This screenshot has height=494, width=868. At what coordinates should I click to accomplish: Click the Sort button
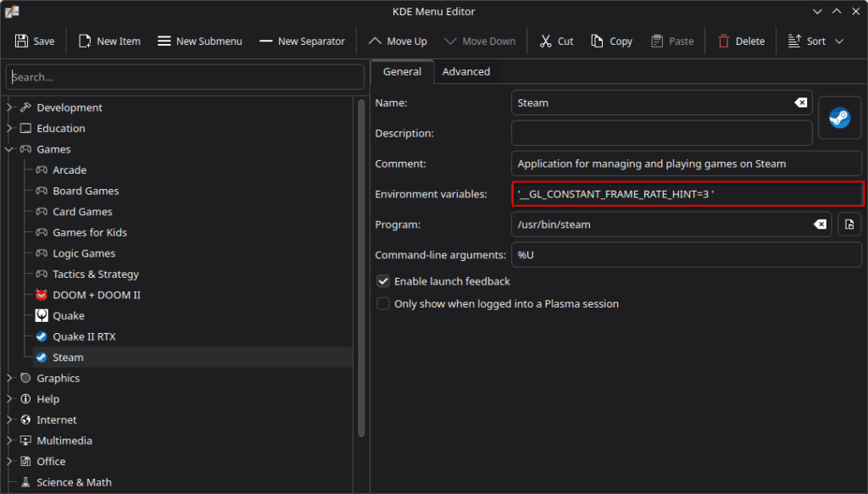coord(808,41)
